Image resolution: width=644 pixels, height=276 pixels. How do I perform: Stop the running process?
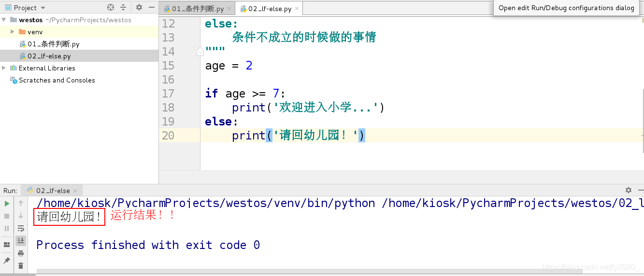click(x=7, y=216)
